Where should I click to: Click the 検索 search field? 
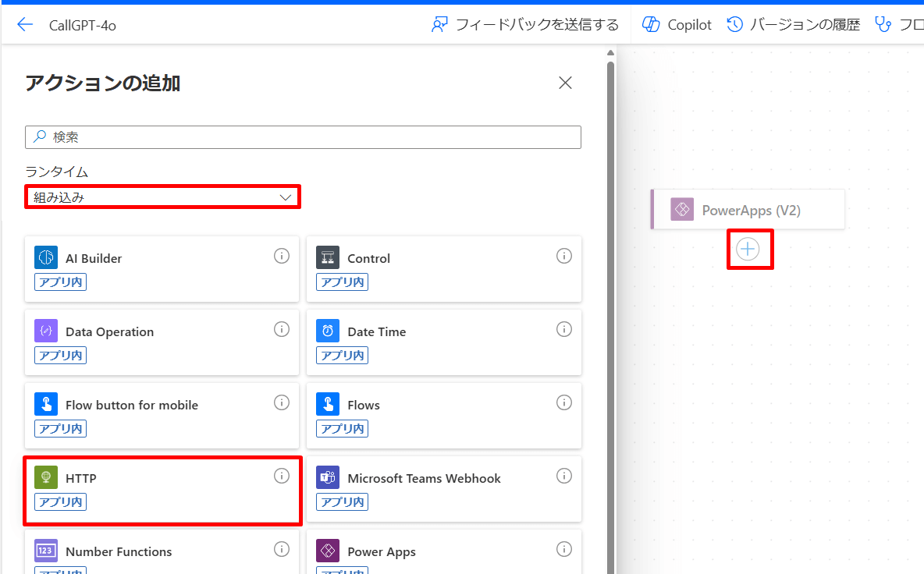point(303,137)
